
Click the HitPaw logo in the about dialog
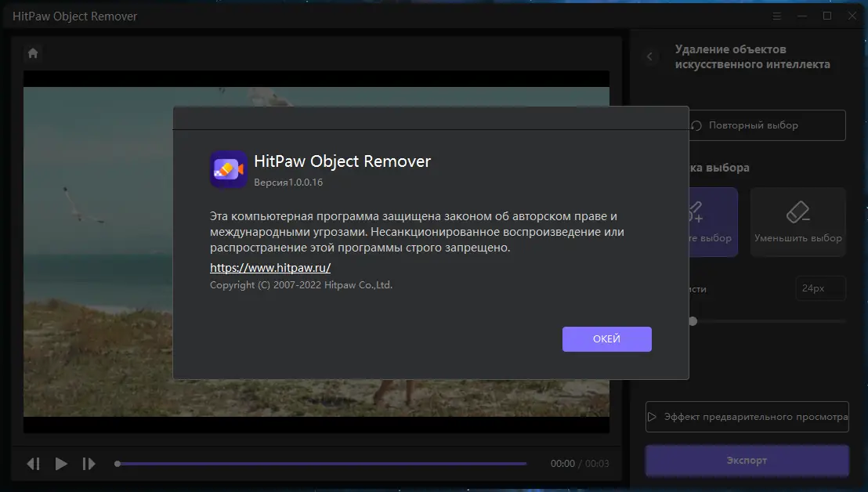pyautogui.click(x=228, y=168)
